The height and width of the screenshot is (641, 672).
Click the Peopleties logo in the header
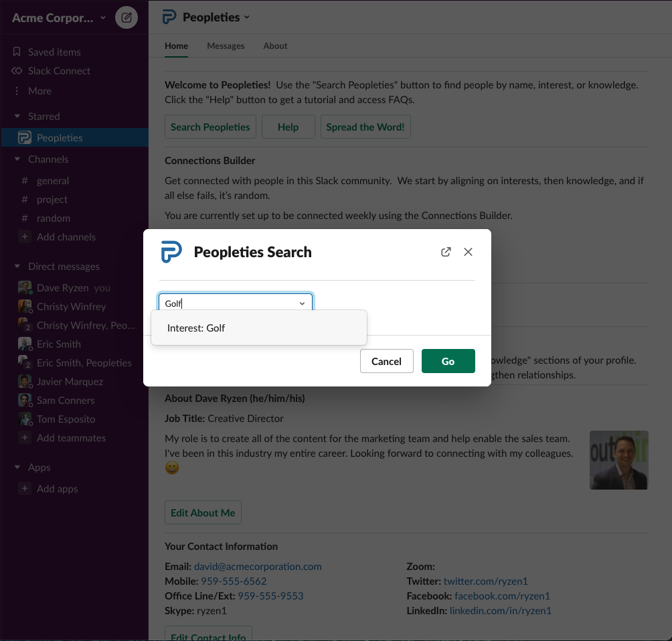click(169, 17)
